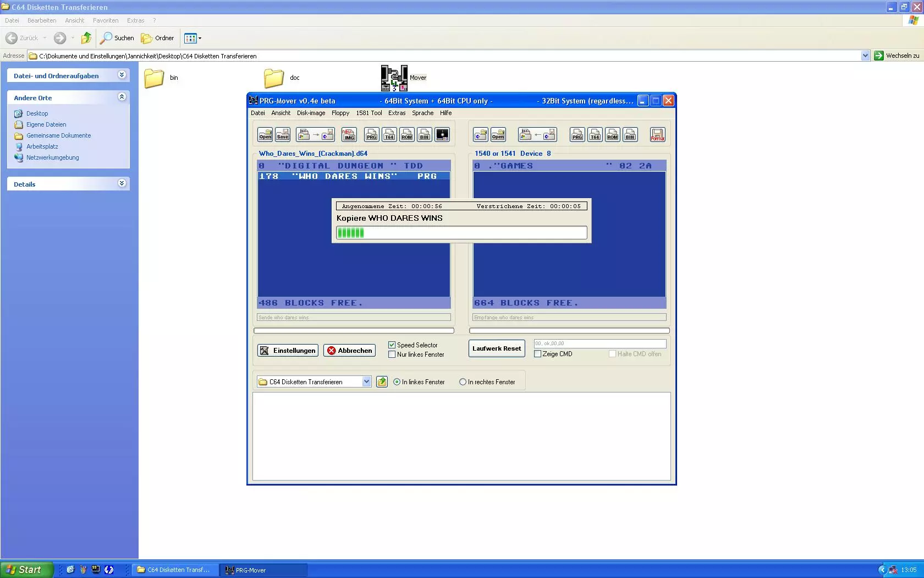Open the bin folder in Explorer
Image resolution: width=924 pixels, height=578 pixels.
(x=154, y=78)
